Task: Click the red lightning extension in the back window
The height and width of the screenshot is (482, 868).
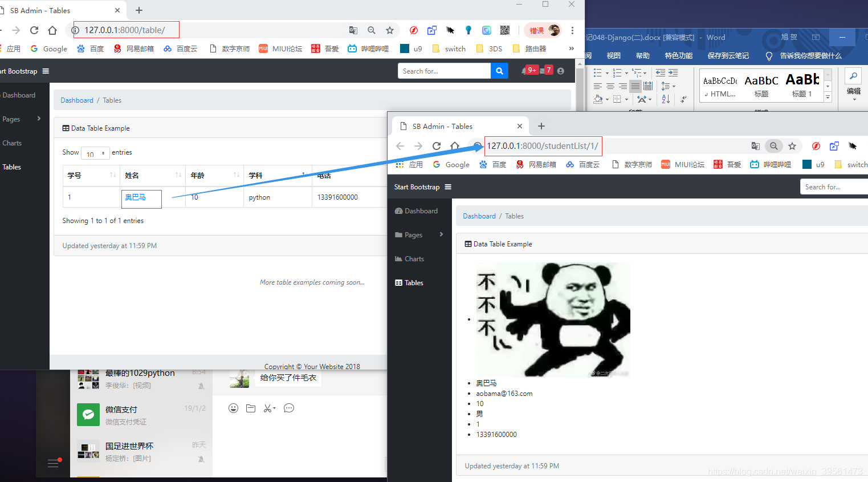Action: click(414, 30)
